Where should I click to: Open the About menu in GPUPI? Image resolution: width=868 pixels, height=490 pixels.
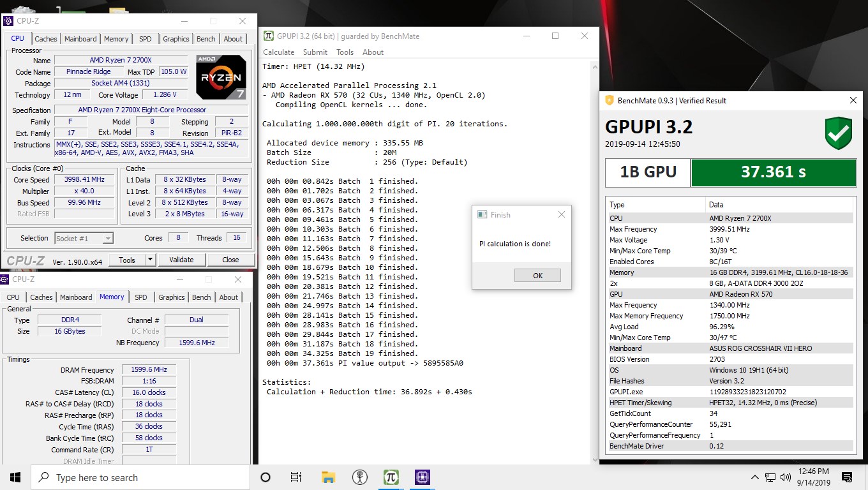tap(373, 52)
